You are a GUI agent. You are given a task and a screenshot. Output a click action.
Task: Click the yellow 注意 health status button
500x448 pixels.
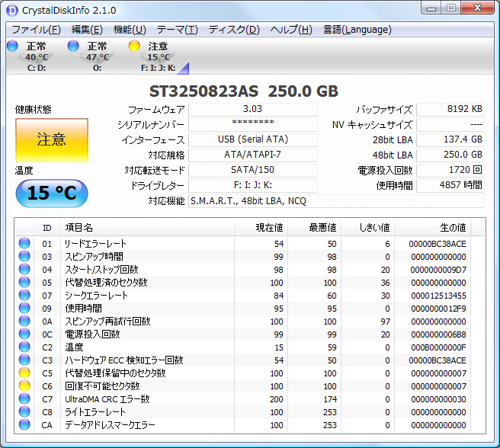[x=52, y=140]
